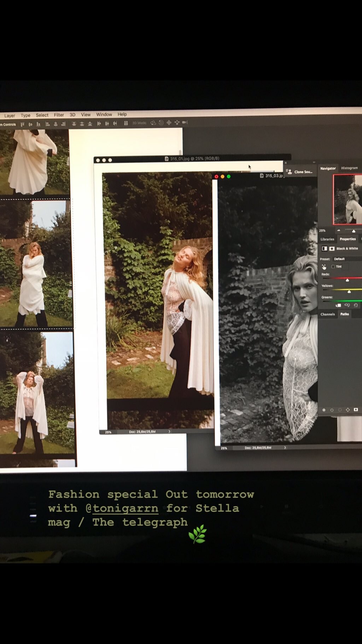362x644 pixels.
Task: Enable the Tint checkbox
Action: click(x=333, y=266)
